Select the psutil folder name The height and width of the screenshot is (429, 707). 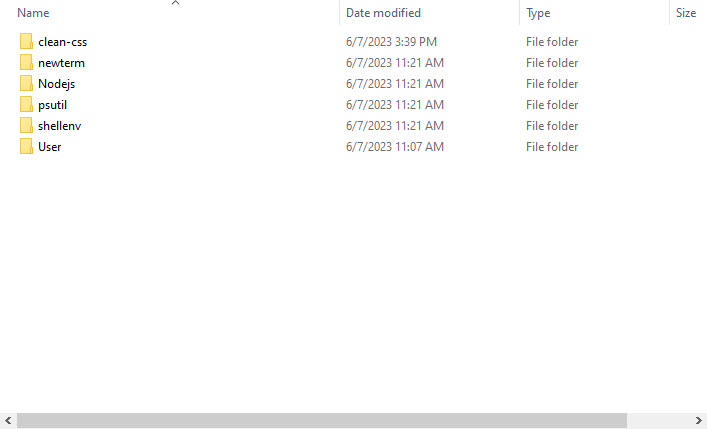(53, 105)
